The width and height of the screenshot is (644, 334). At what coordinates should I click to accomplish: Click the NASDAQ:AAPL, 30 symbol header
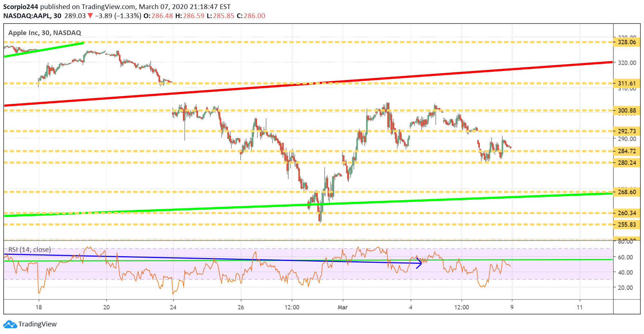coord(32,16)
